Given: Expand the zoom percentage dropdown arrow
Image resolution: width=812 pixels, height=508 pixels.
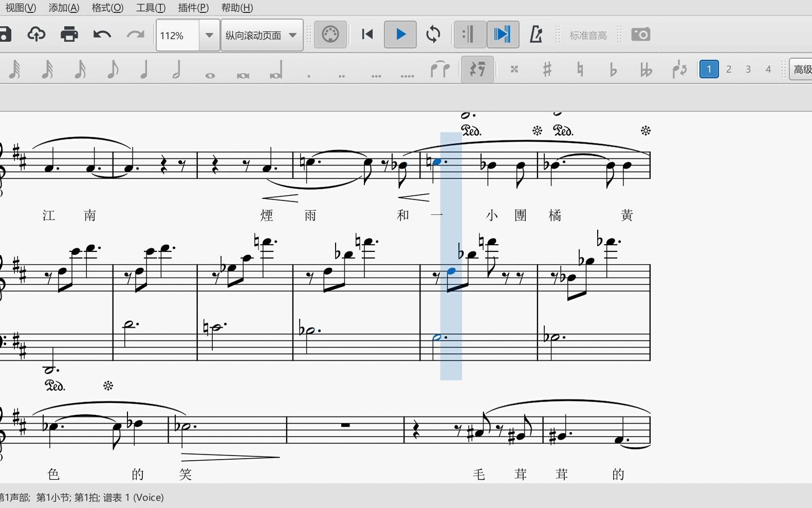Looking at the screenshot, I should [x=209, y=35].
